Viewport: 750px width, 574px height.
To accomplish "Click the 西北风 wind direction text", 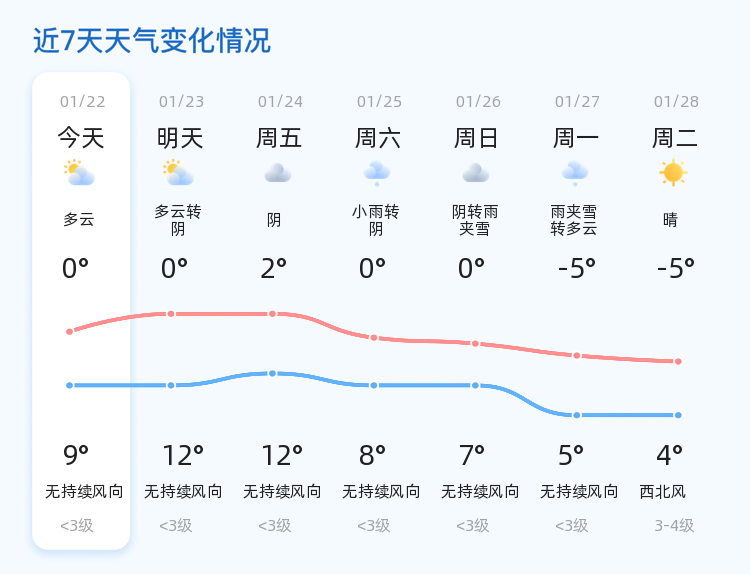I will 665,492.
